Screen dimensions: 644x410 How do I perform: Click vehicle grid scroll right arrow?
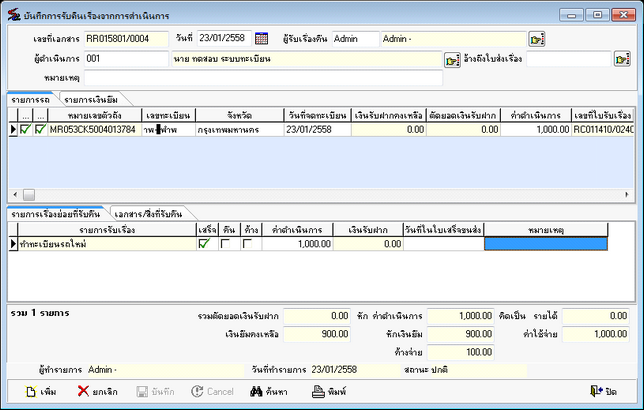coord(627,194)
